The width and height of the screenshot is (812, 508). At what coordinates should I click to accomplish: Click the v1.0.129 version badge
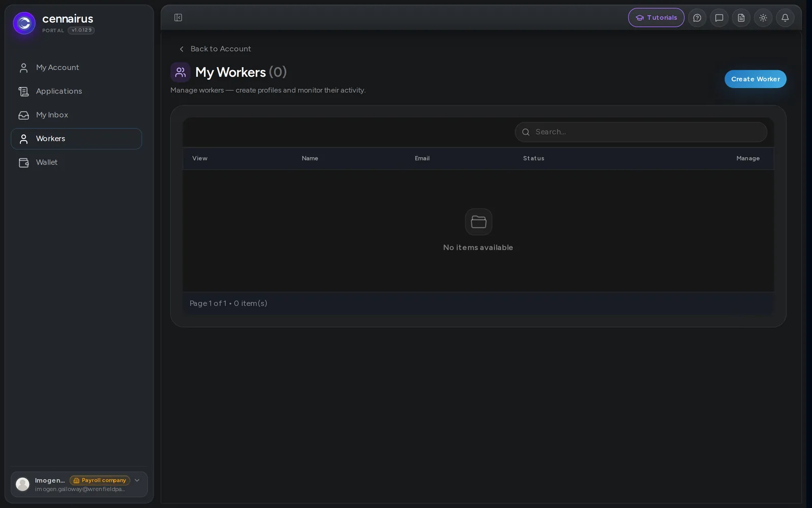coord(81,30)
